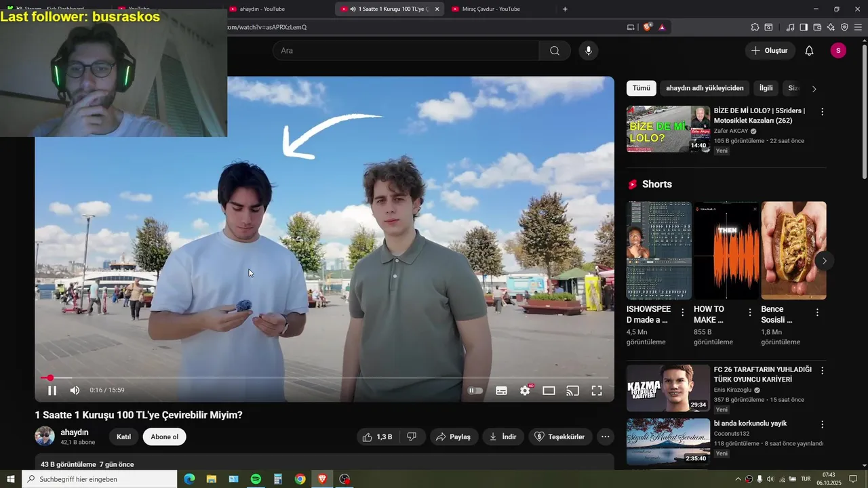Screen dimensions: 868x488
Task: Open the 'ISHOWSPEED made a...' short
Action: click(x=659, y=251)
